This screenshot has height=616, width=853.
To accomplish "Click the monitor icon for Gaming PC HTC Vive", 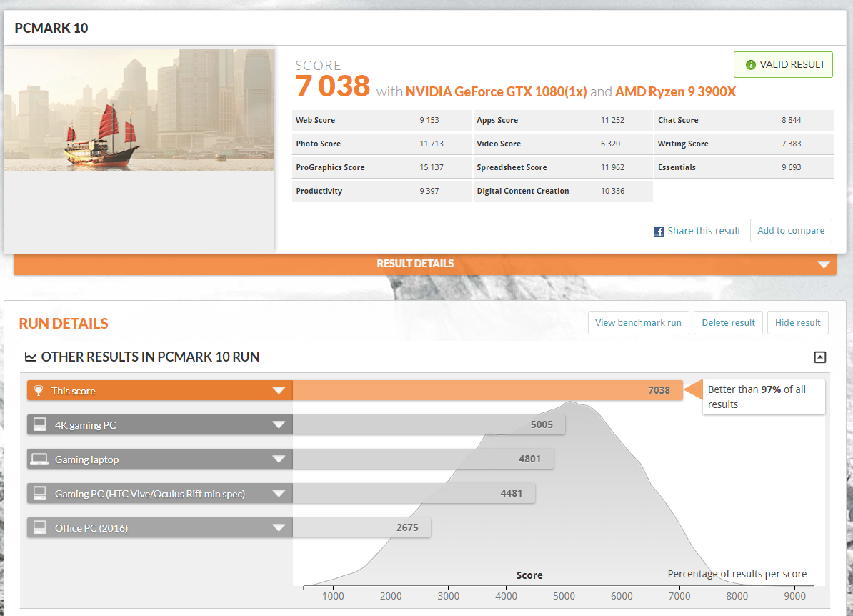I will pyautogui.click(x=40, y=493).
